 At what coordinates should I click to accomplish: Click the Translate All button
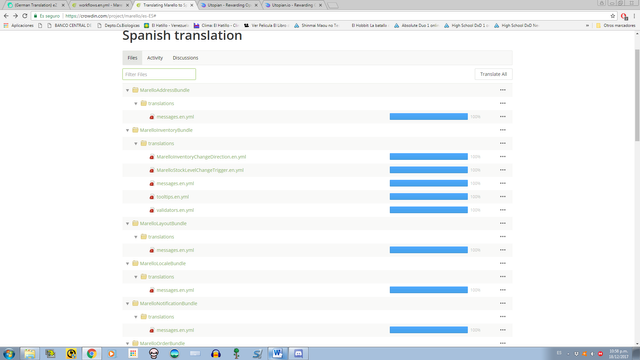coord(493,74)
